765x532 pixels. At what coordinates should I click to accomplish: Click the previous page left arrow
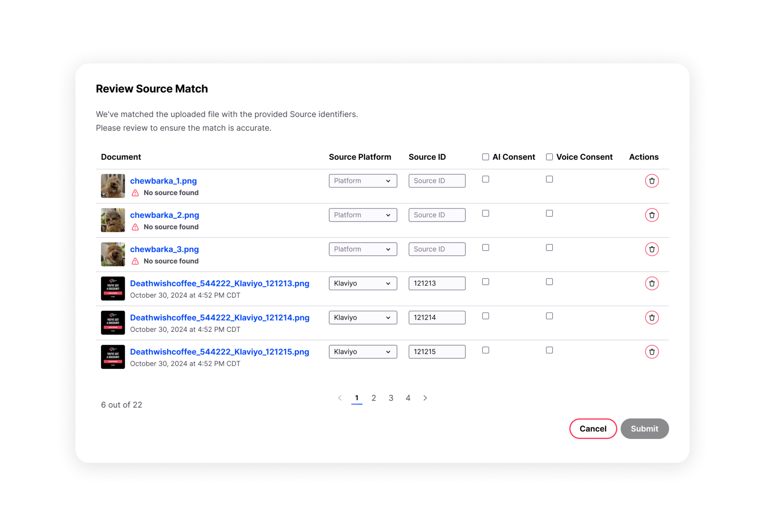pyautogui.click(x=340, y=398)
